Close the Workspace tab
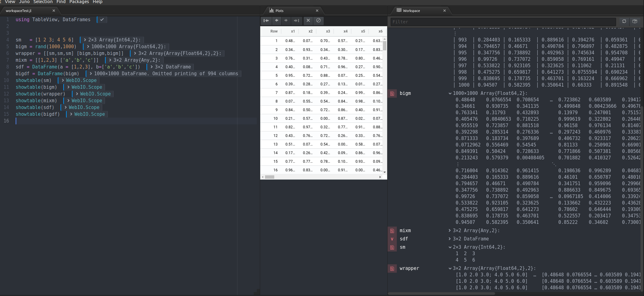Screen dimensions: 644x296 pyautogui.click(x=444, y=11)
